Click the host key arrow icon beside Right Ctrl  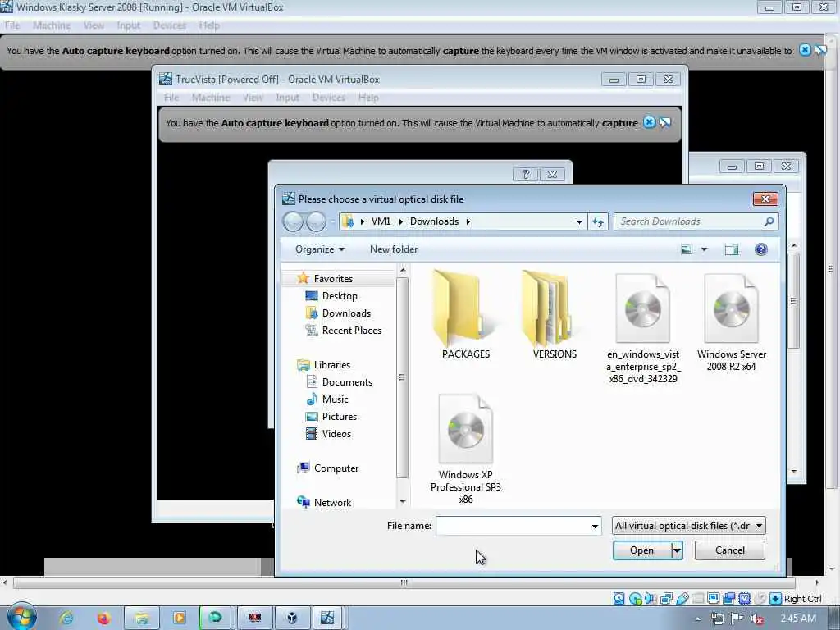[775, 598]
